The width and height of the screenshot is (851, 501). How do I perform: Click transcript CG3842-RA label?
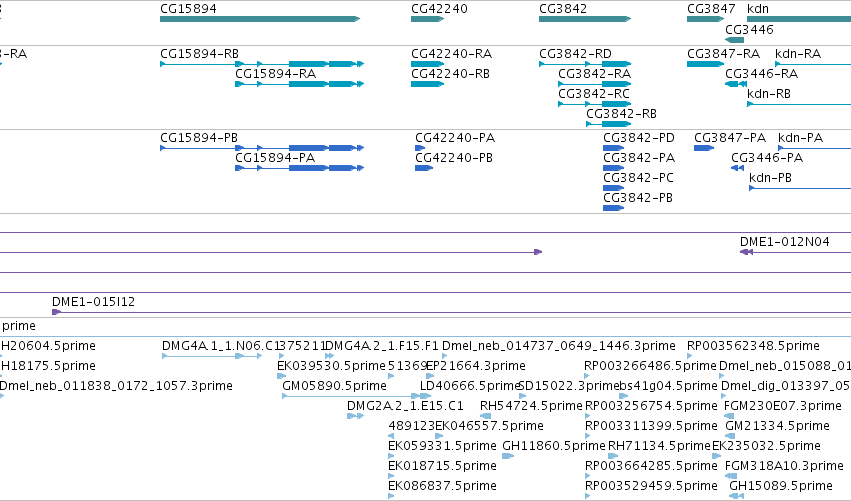(594, 74)
